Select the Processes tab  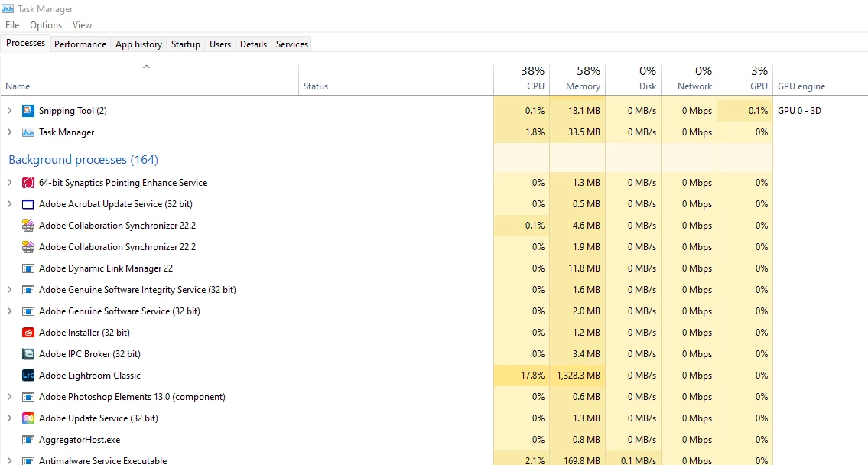tap(25, 43)
